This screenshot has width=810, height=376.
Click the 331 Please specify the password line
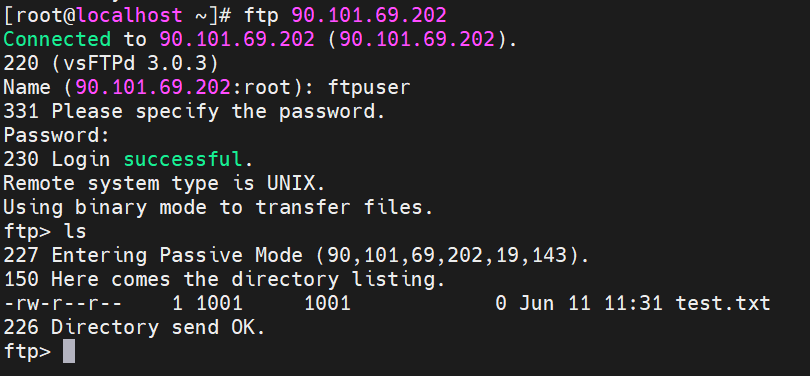(194, 112)
